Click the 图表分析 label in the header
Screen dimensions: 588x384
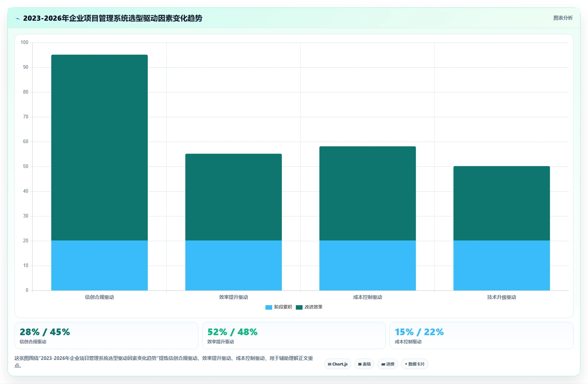tap(563, 18)
